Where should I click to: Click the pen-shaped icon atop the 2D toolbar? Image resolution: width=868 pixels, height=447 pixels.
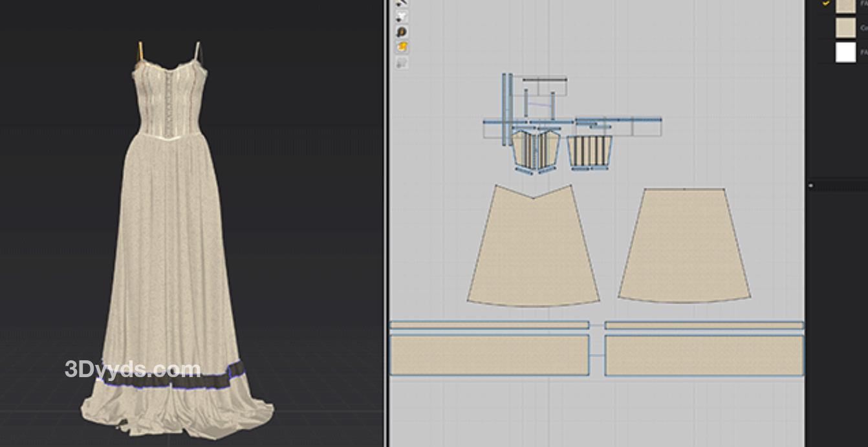tap(402, 3)
